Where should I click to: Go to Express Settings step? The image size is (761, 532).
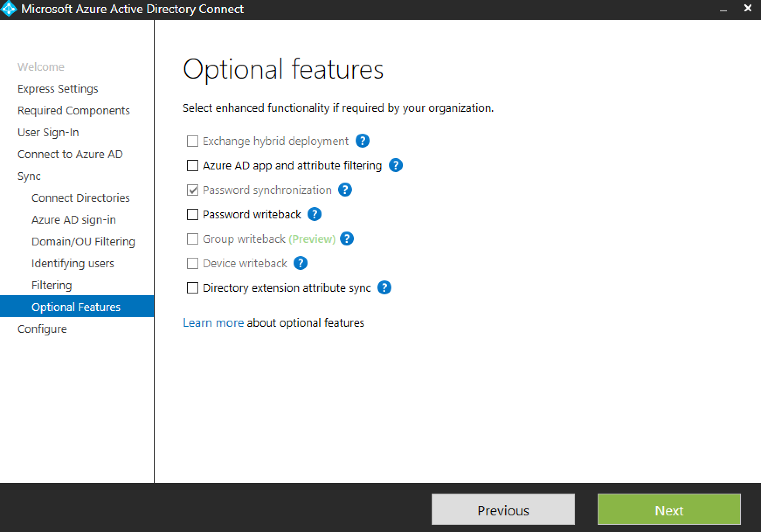tap(58, 89)
